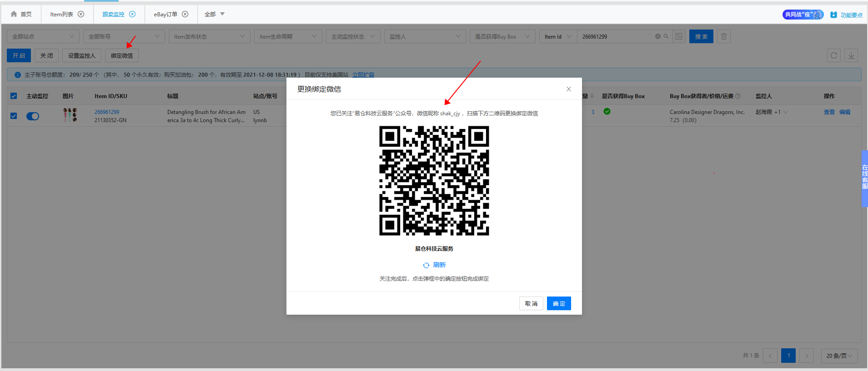The image size is (868, 371).
Task: Click the 共同战"疫" banner badge
Action: [x=803, y=15]
